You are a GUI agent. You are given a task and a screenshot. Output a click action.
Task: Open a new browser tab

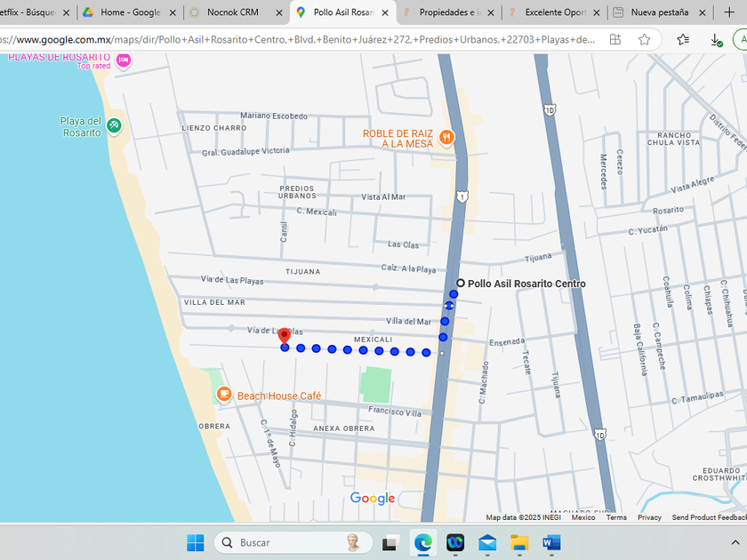[728, 12]
